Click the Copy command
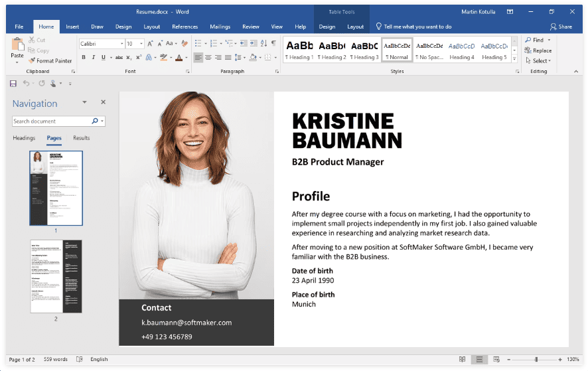 pos(38,50)
